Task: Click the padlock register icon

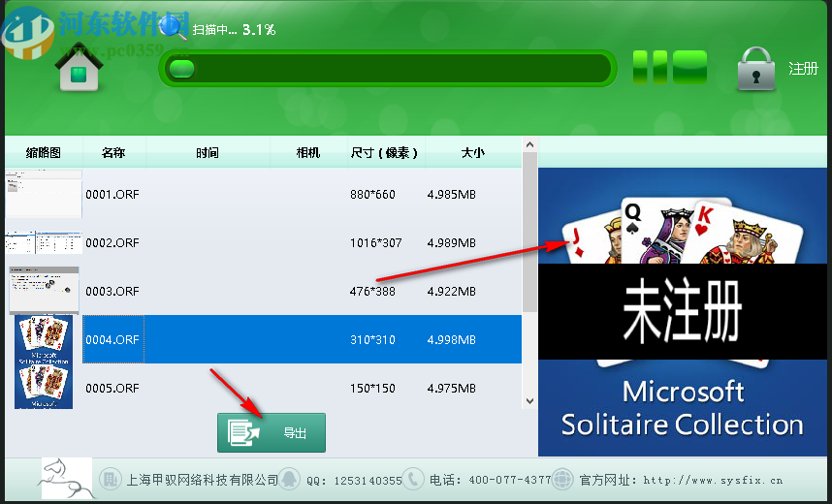Action: [x=756, y=69]
